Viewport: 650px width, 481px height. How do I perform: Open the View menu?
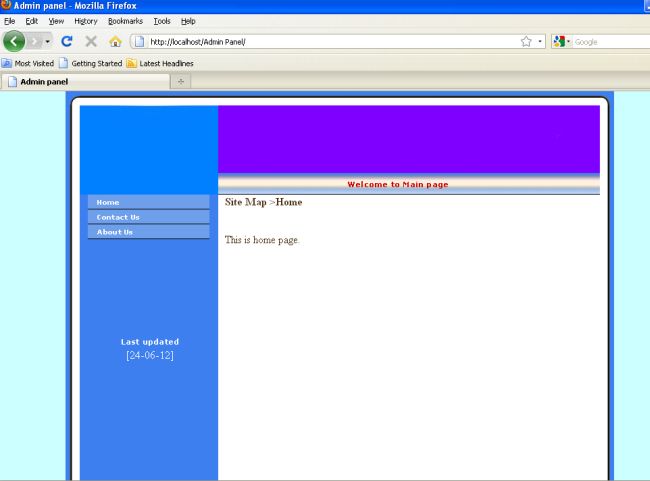tap(56, 21)
